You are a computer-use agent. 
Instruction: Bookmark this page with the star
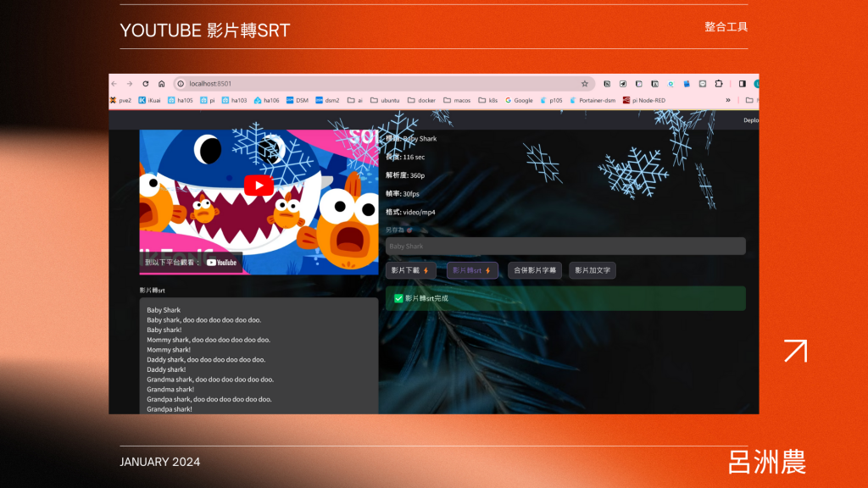coord(585,84)
